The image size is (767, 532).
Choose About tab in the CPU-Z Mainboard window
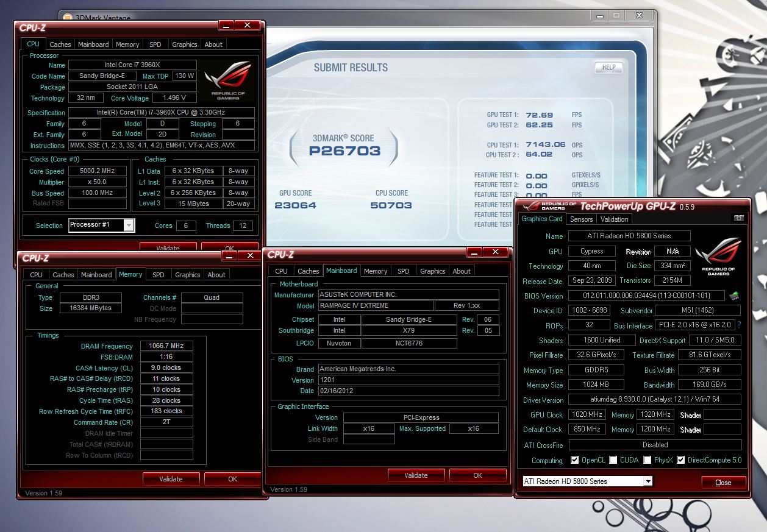(x=462, y=271)
